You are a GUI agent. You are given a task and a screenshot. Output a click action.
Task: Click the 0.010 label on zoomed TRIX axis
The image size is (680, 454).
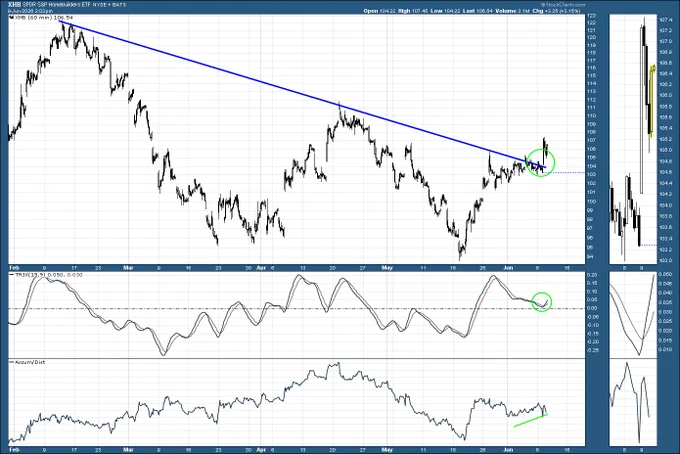pyautogui.click(x=666, y=350)
